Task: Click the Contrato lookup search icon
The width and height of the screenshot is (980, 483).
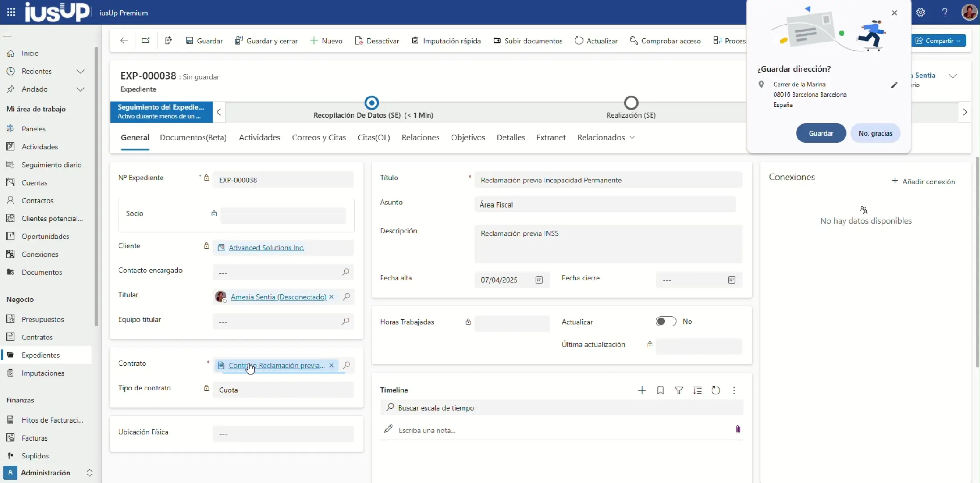Action: pyautogui.click(x=346, y=365)
